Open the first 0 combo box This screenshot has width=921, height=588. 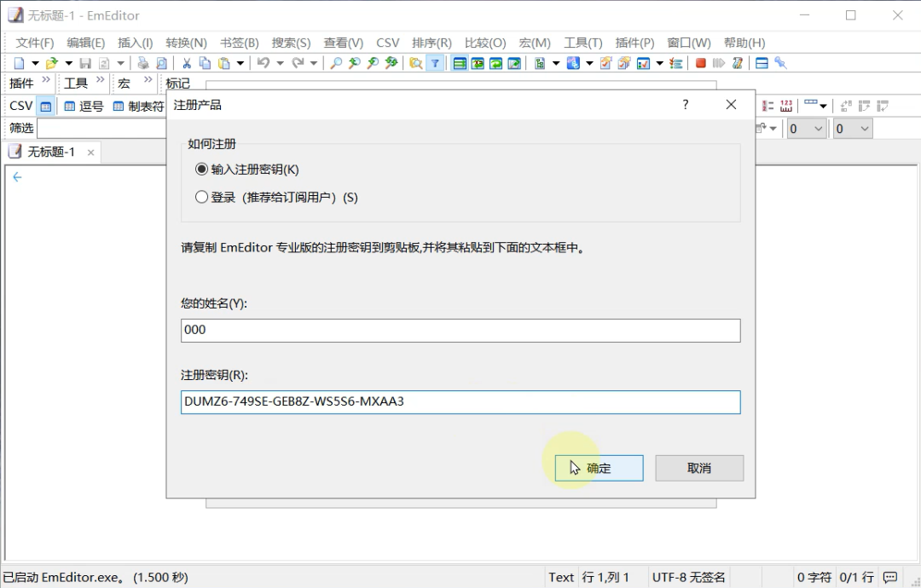point(807,129)
